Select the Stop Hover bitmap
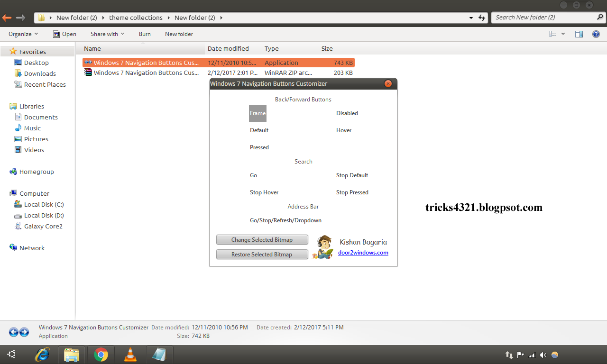The height and width of the screenshot is (364, 607). pos(264,192)
